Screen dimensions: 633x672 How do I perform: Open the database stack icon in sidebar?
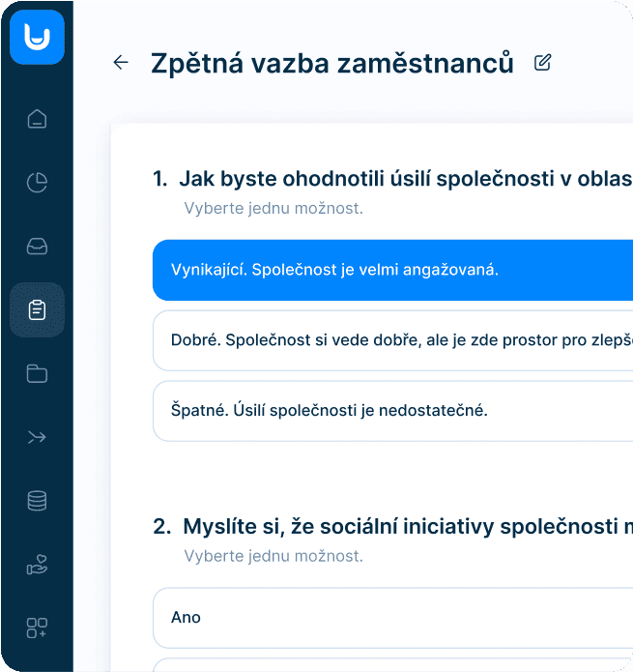click(x=37, y=501)
